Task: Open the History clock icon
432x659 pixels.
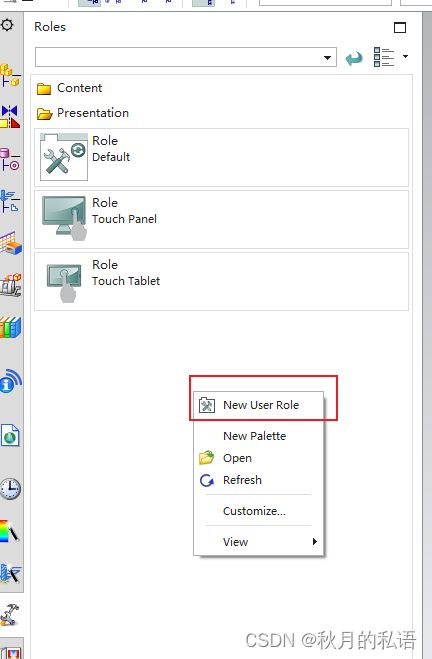Action: 10,489
